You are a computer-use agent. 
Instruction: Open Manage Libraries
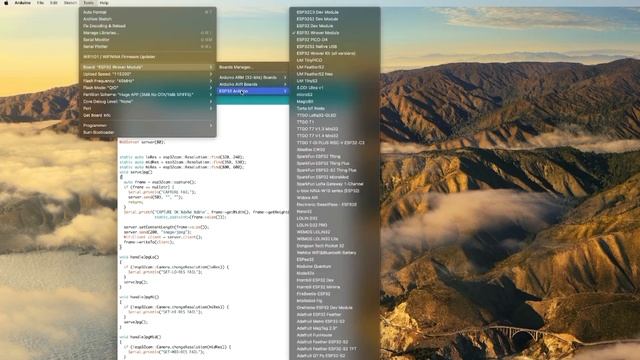coord(147,33)
